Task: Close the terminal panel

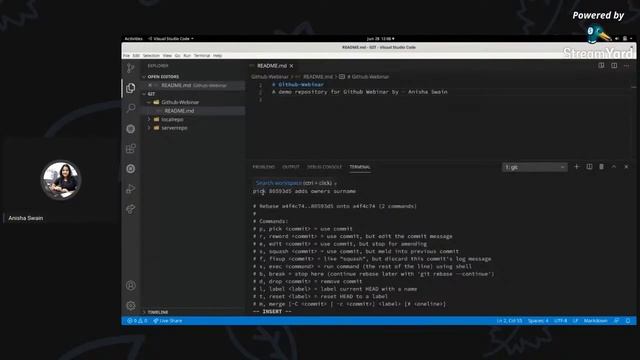Action: 626,167
